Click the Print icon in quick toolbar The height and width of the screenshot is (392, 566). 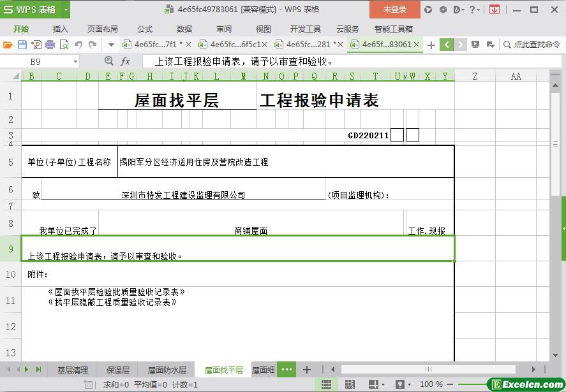[x=50, y=45]
